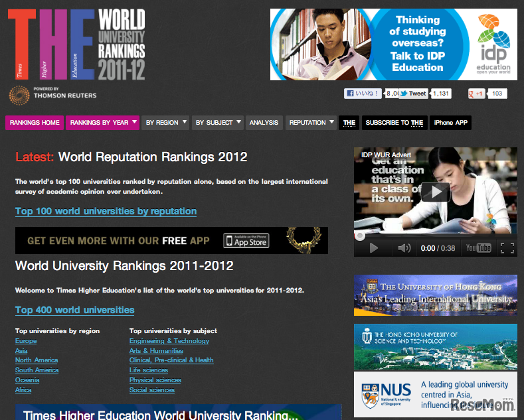
Task: Expand the By Subject dropdown menu
Action: tap(218, 123)
